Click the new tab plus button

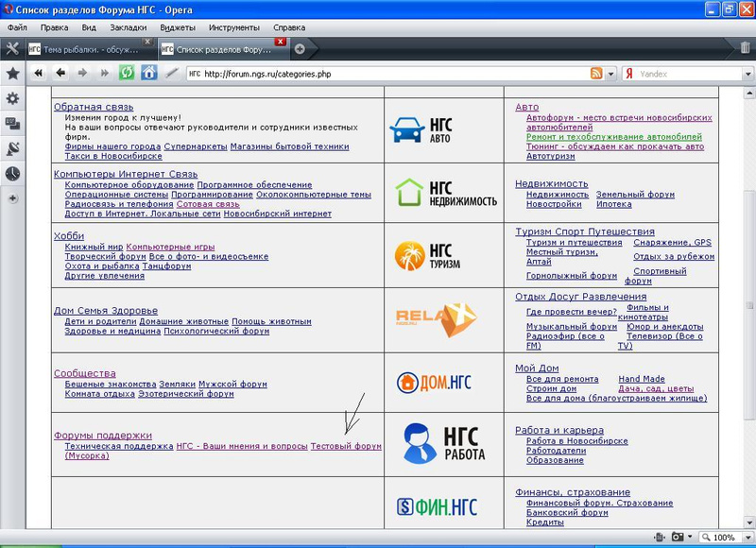[x=300, y=48]
